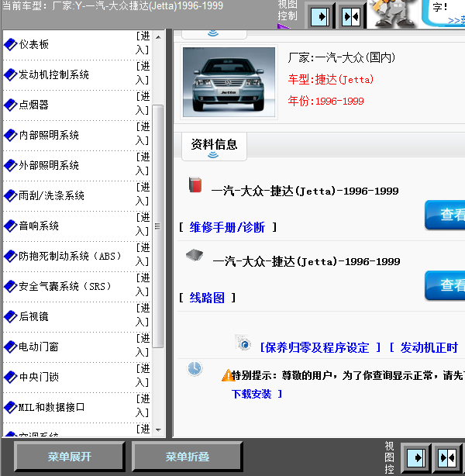Click the book icon beside 内部照明系统
465x476 pixels.
point(11,135)
